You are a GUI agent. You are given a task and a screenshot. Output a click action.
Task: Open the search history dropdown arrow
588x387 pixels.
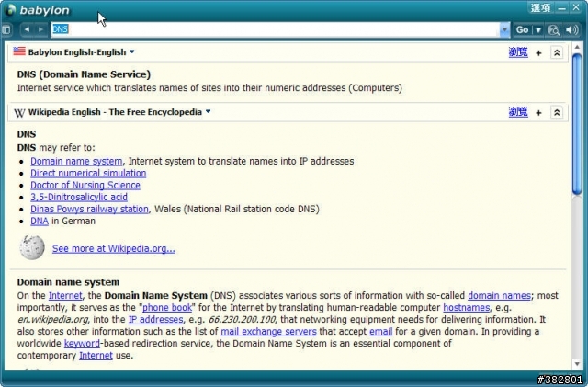click(504, 29)
